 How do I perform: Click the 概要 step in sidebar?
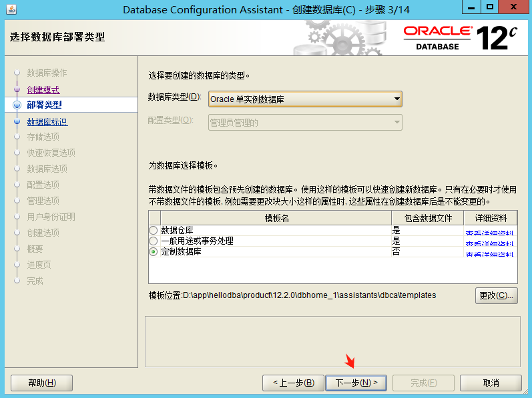click(x=35, y=249)
